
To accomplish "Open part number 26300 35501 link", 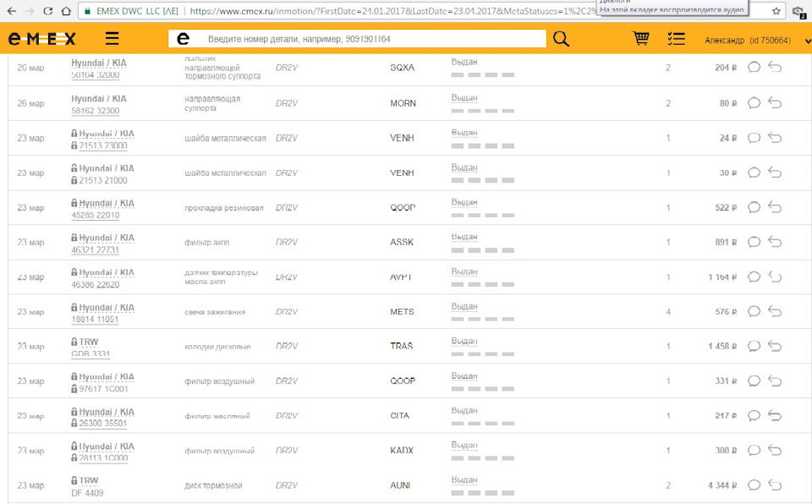I will 103,423.
